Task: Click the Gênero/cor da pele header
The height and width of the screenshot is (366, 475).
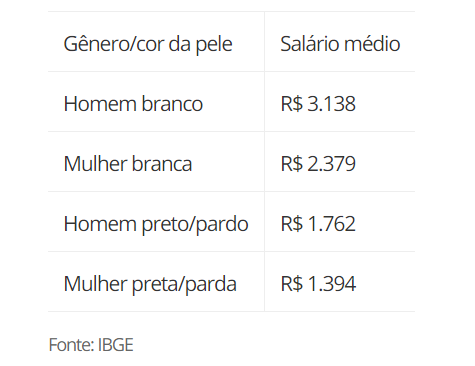Action: click(148, 44)
